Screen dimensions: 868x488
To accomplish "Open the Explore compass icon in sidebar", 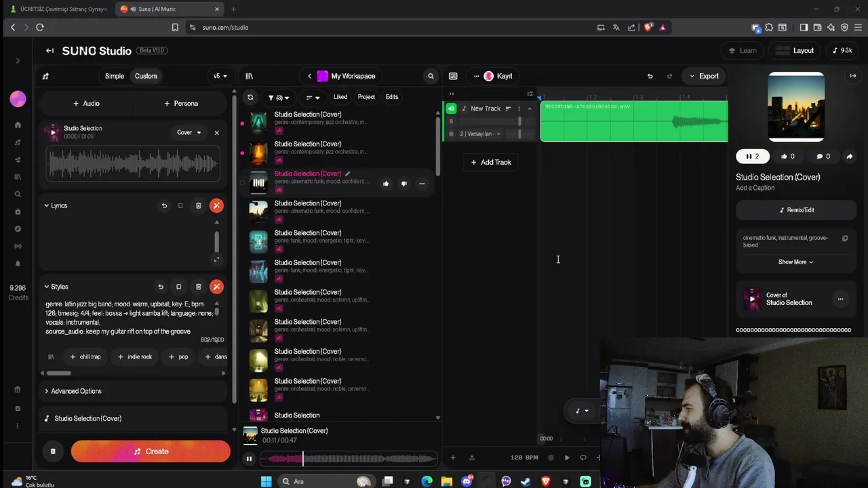I will tap(18, 228).
